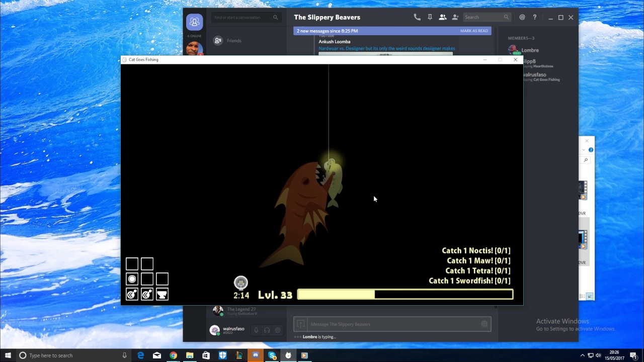Click the Cortana microphone icon
644x362 pixels.
pos(124,355)
